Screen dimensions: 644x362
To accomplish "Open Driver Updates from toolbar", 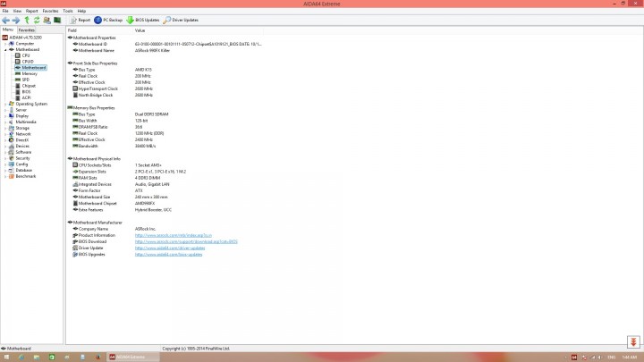I will point(181,20).
